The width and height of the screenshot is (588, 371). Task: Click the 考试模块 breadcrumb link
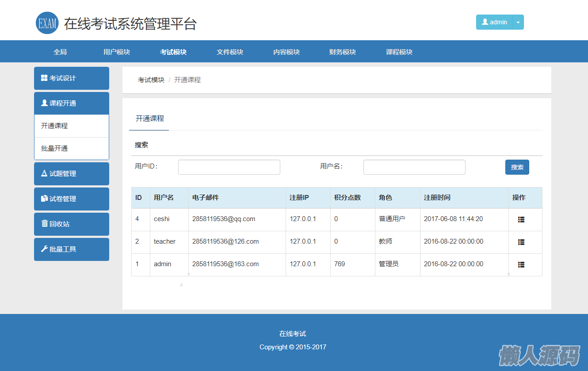click(151, 80)
